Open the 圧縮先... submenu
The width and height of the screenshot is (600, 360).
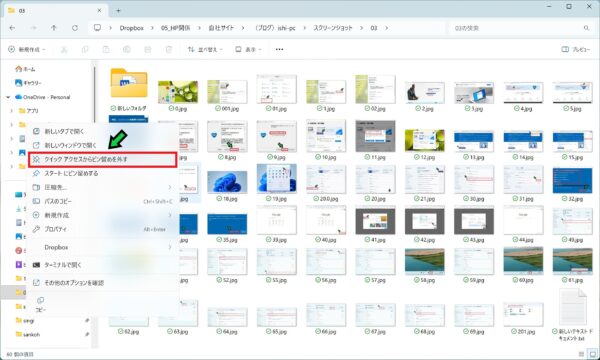click(103, 187)
